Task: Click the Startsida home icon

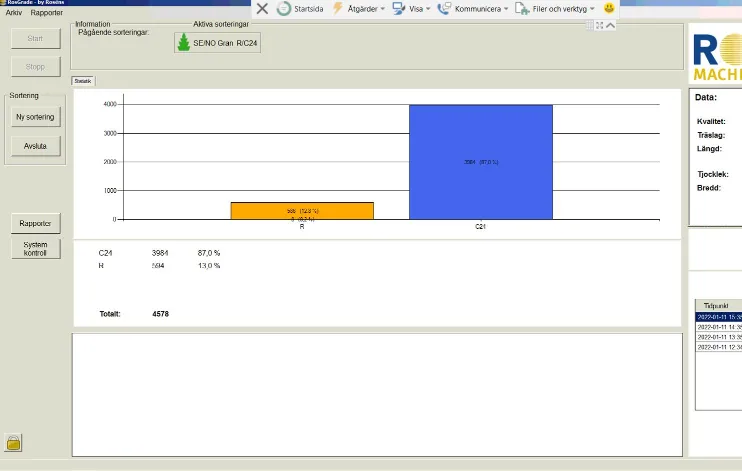Action: [284, 8]
